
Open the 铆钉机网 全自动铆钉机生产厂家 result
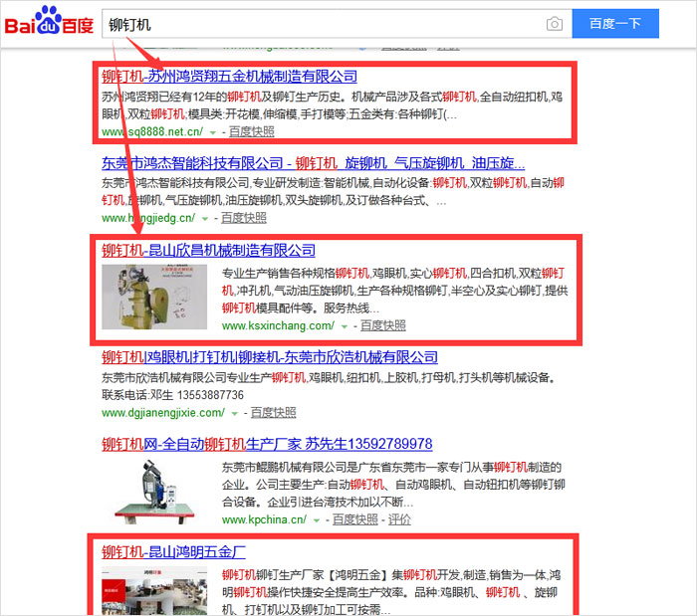266,444
